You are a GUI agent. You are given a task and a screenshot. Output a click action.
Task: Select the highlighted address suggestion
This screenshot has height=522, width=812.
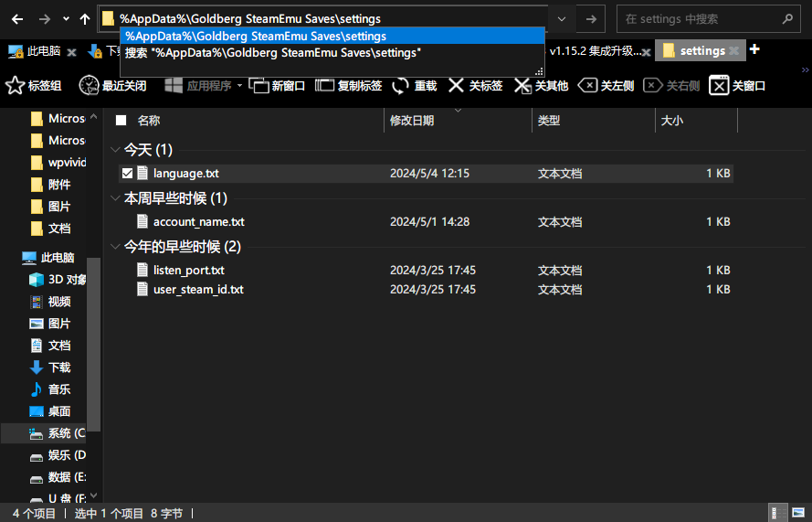(332, 37)
